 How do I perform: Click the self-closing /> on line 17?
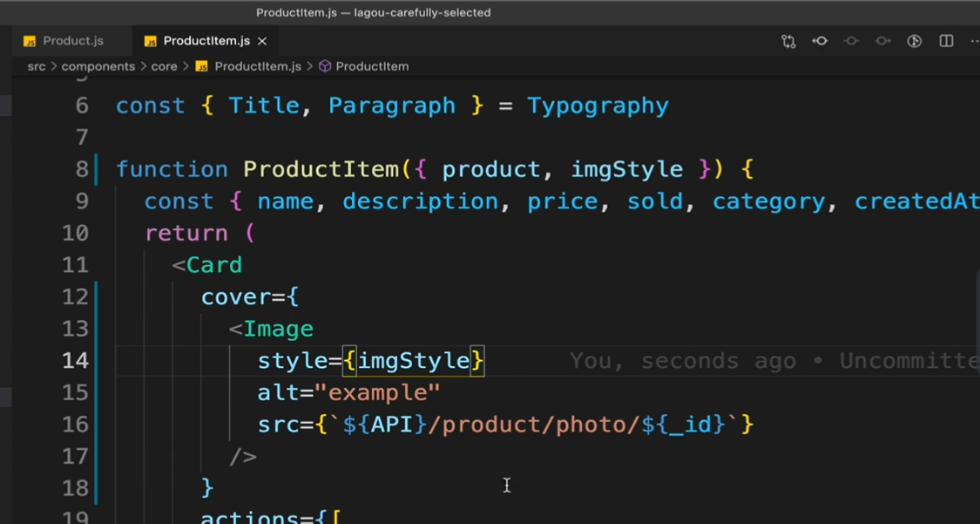[x=242, y=457]
